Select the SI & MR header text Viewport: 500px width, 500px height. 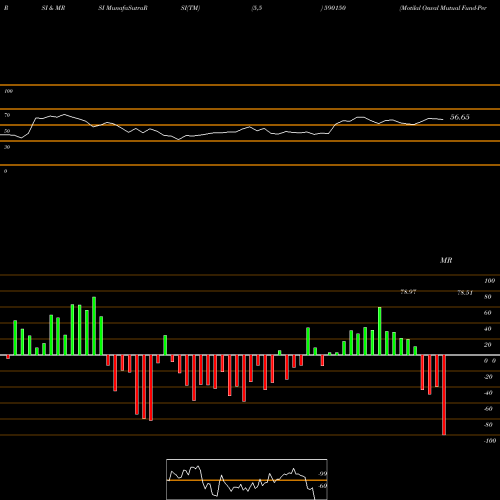(x=53, y=8)
